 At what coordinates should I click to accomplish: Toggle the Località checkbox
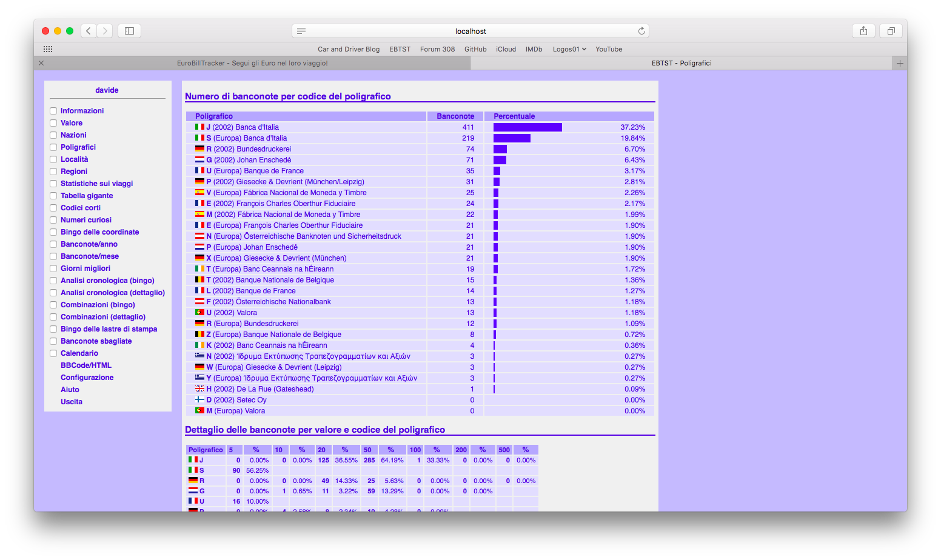(53, 159)
